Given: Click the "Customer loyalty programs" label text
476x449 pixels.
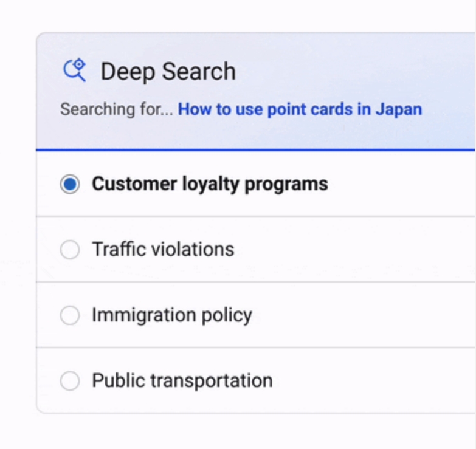Looking at the screenshot, I should tap(210, 184).
